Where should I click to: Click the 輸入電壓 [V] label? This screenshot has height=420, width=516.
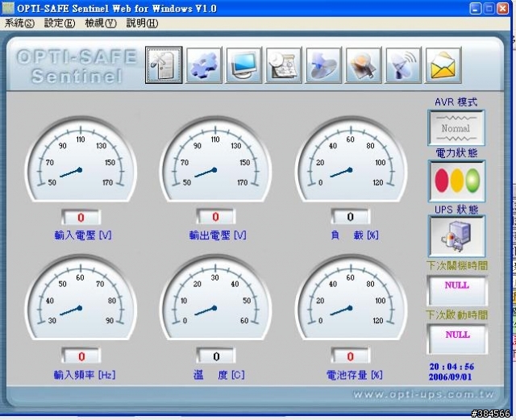coord(83,235)
